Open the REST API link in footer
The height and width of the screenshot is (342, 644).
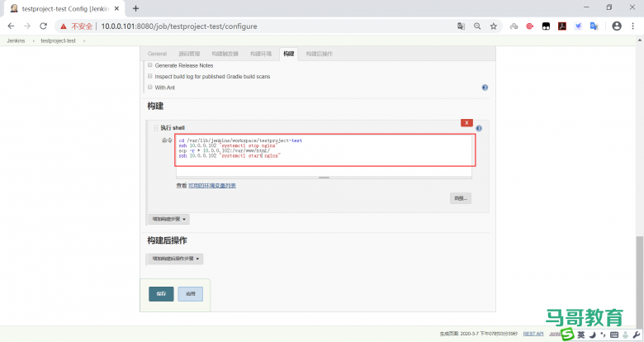pos(533,334)
